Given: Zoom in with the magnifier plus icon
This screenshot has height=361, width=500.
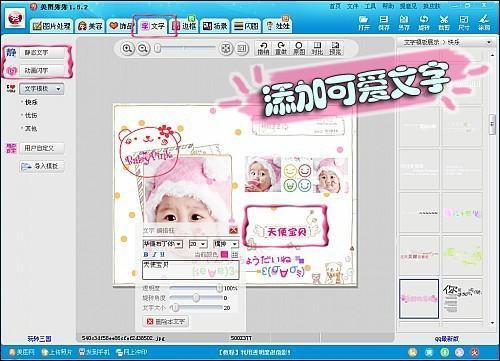Looking at the screenshot, I should click(127, 49).
